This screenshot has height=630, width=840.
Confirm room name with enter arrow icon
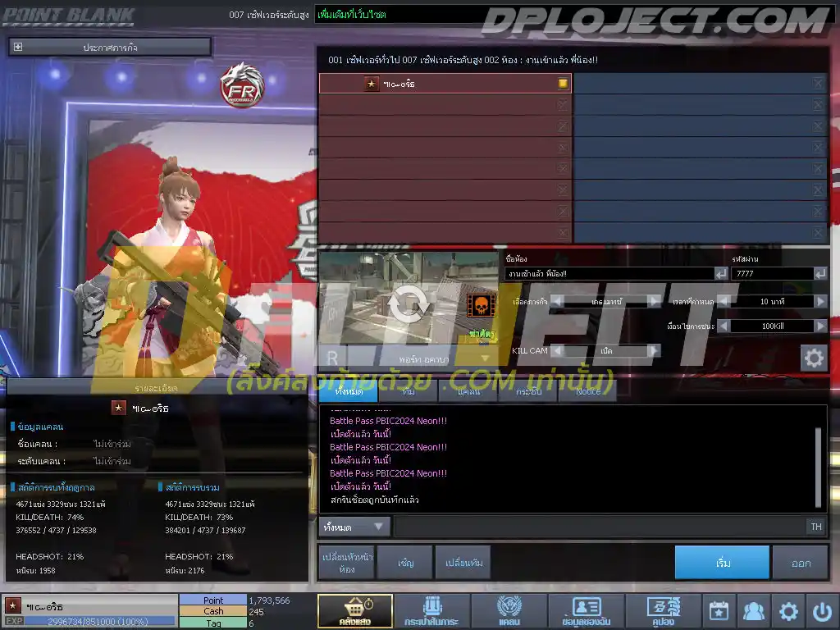tap(721, 274)
